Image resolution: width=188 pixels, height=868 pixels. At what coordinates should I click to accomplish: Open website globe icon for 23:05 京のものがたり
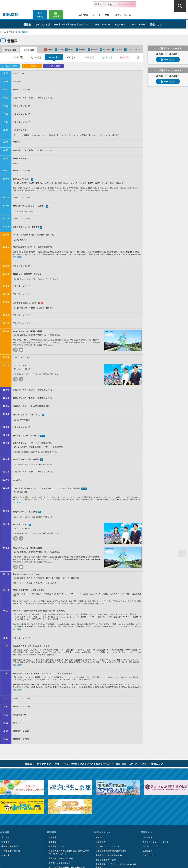pyautogui.click(x=15, y=567)
